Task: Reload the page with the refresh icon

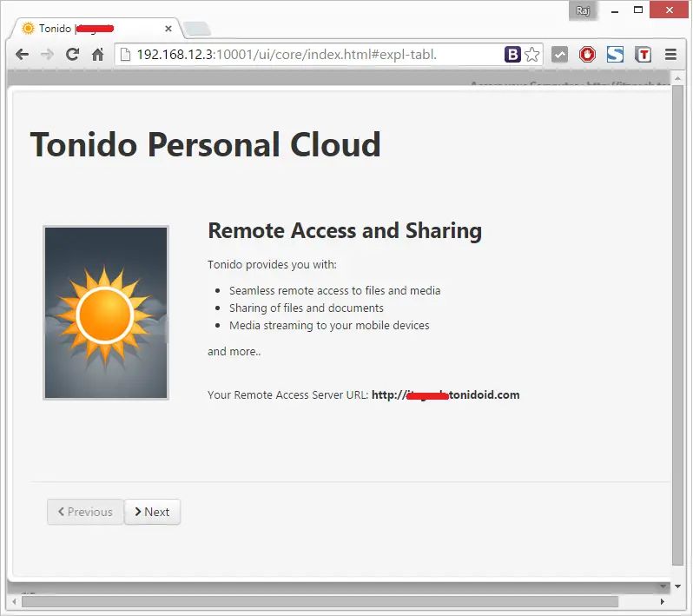Action: coord(72,55)
